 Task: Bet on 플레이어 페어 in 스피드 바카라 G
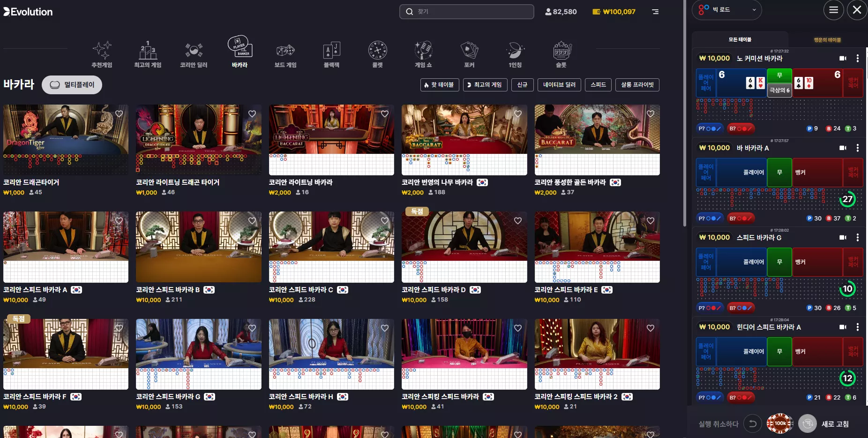coord(706,262)
